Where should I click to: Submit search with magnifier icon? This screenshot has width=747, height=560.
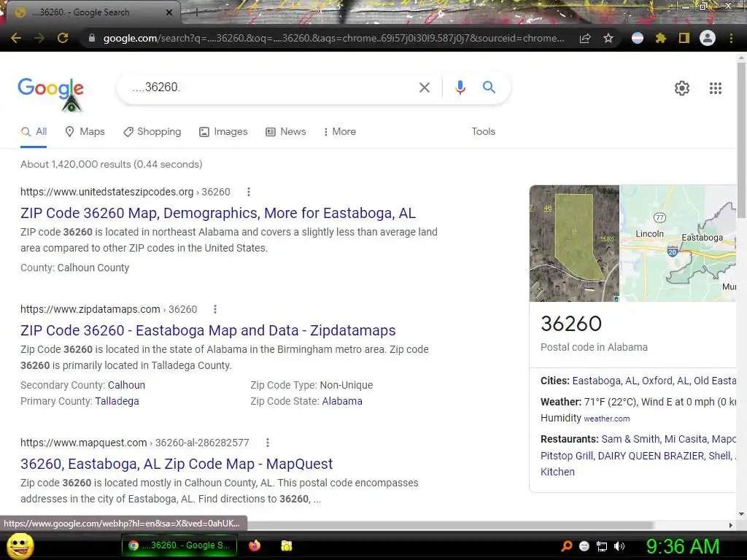click(x=489, y=87)
